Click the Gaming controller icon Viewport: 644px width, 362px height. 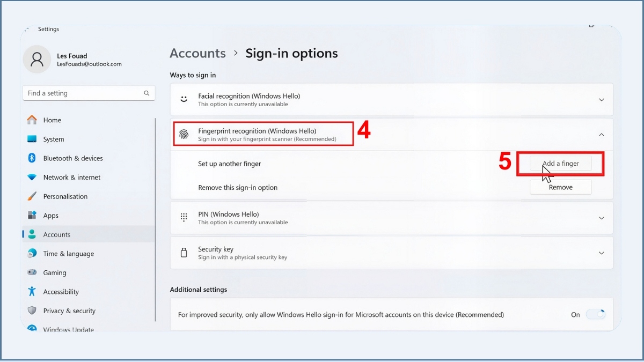tap(32, 272)
